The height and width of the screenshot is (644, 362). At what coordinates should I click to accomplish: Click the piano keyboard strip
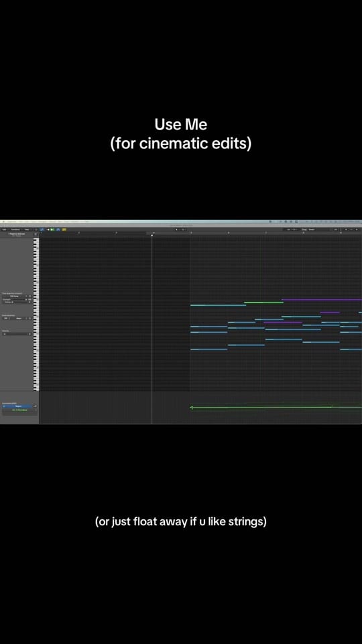(36, 314)
